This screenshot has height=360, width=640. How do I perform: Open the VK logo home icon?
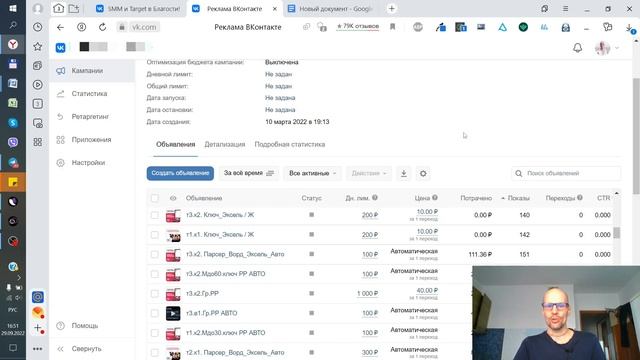point(60,48)
